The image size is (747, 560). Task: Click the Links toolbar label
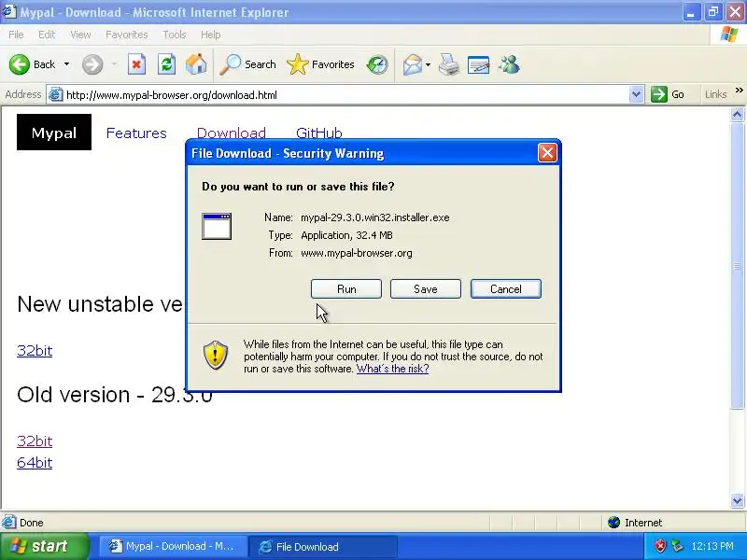715,94
